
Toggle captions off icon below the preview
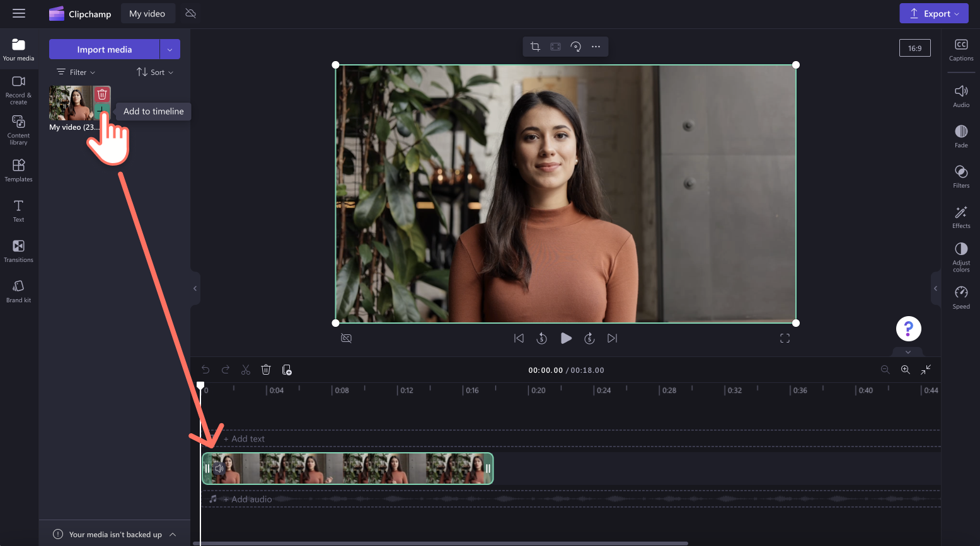click(x=346, y=338)
